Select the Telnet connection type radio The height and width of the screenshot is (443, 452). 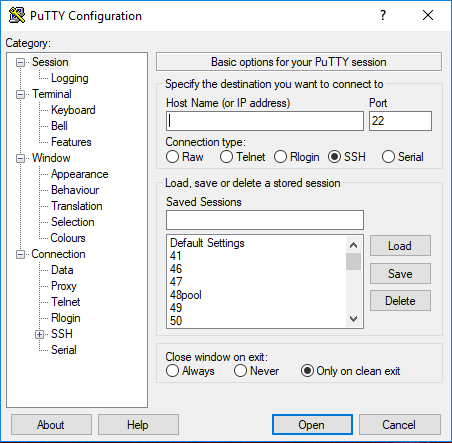[x=226, y=157]
